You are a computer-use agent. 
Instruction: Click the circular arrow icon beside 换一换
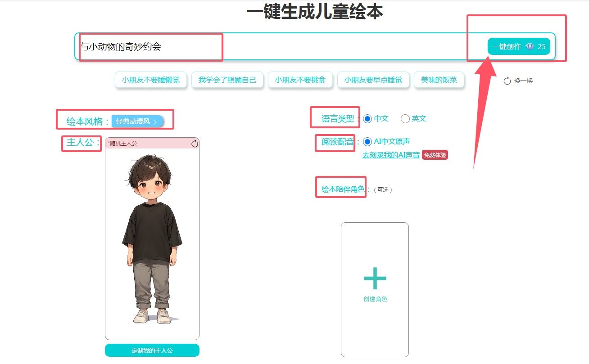pos(507,81)
